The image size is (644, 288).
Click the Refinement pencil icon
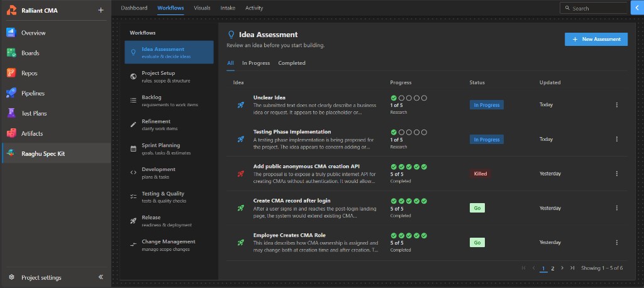(133, 125)
